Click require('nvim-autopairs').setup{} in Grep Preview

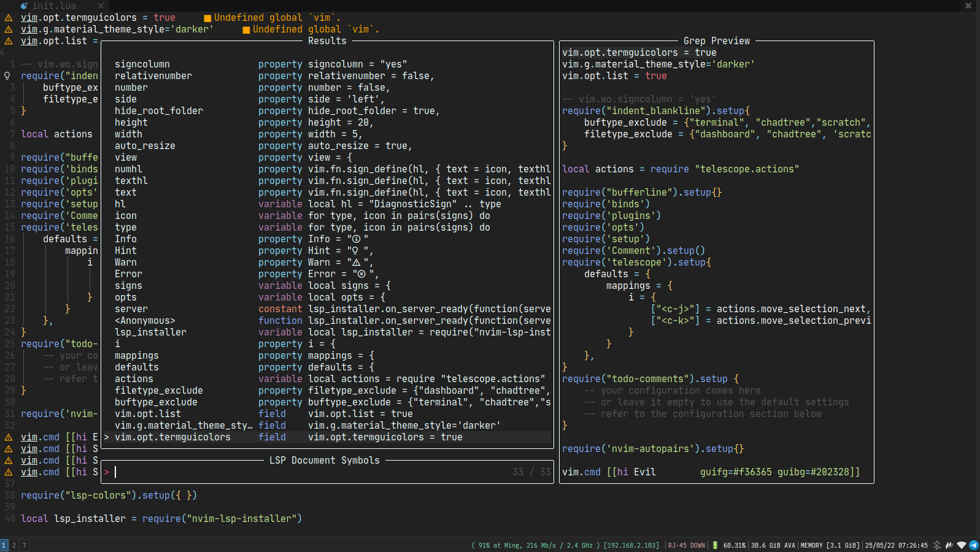coord(653,449)
